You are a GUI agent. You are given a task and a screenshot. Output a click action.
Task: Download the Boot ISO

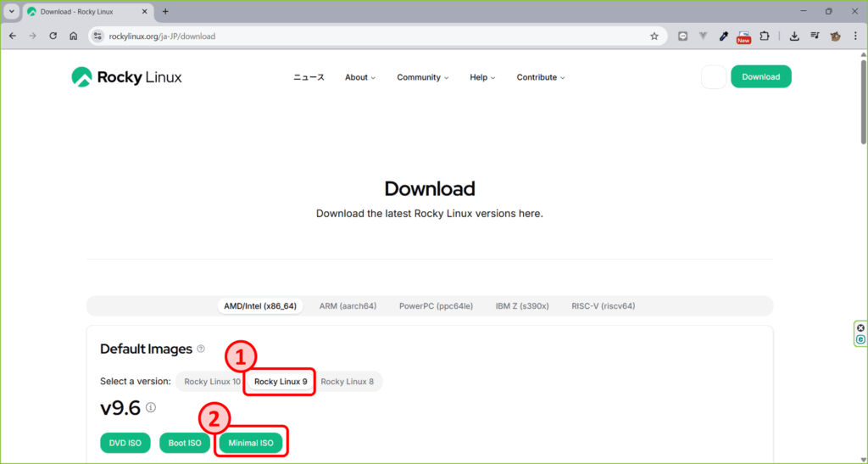coord(185,443)
